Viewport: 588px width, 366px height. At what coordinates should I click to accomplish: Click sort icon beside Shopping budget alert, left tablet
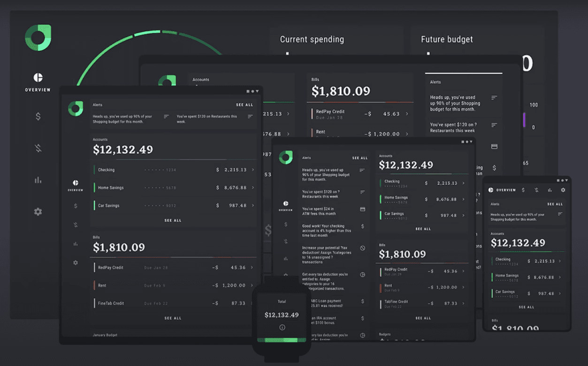[166, 117]
